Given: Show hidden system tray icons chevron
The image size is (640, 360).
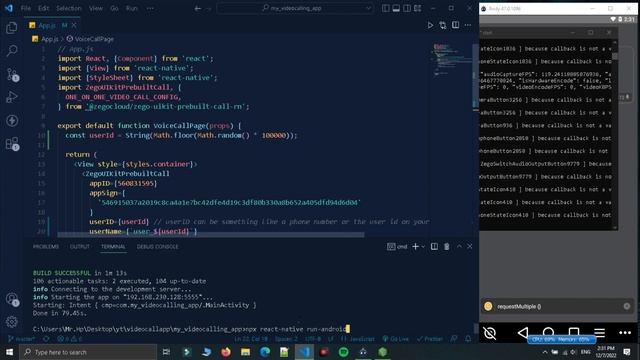Looking at the screenshot, I should (x=544, y=352).
